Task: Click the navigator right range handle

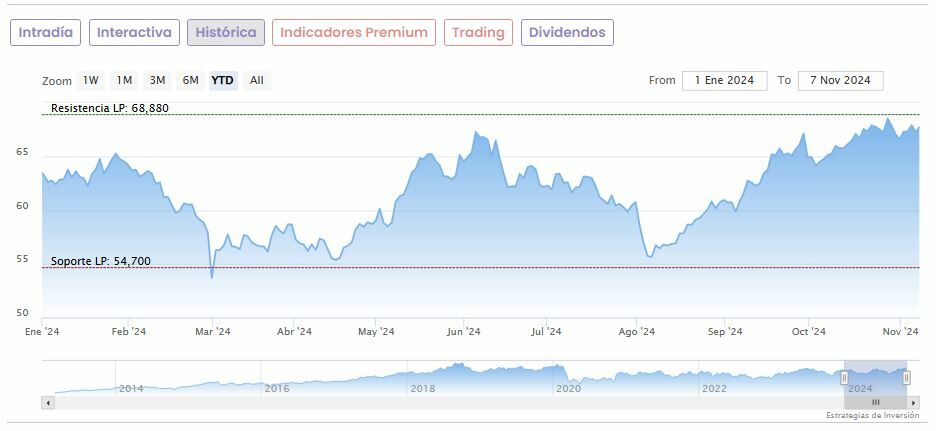Action: [907, 377]
